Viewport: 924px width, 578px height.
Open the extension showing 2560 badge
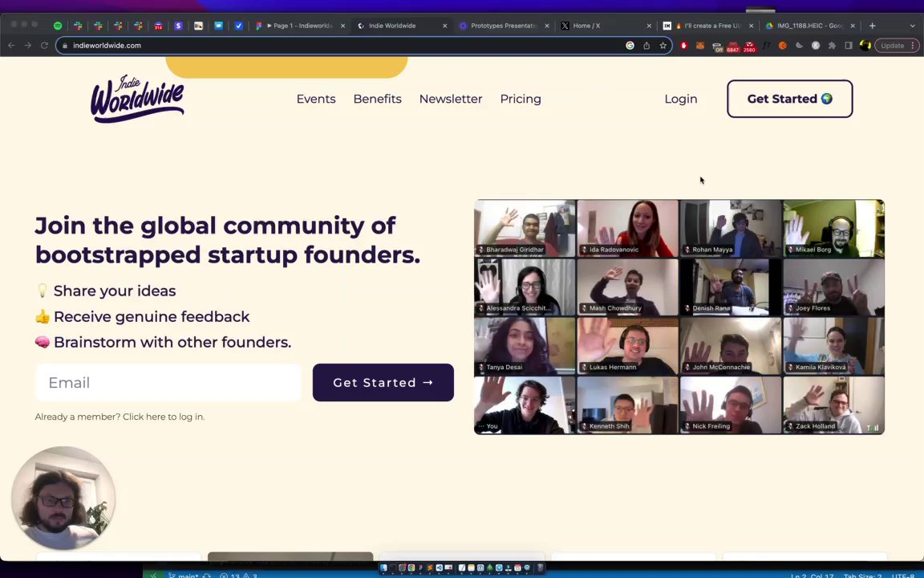(x=749, y=47)
